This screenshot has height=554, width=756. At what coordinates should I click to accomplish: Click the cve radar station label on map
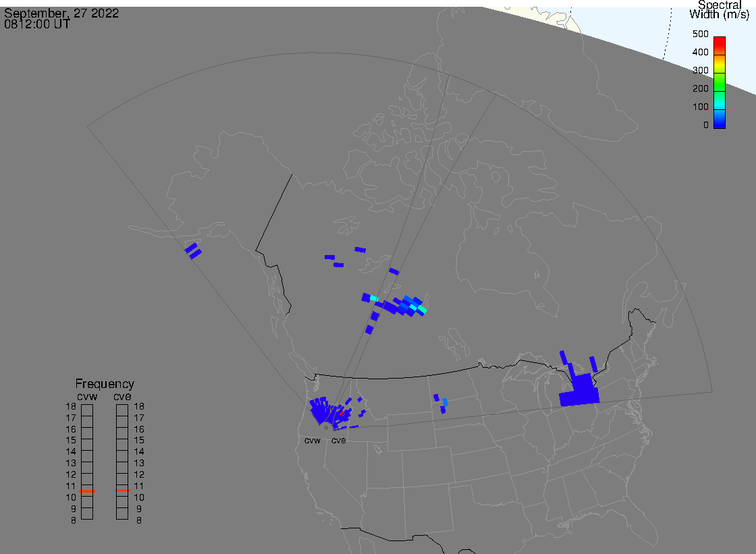pyautogui.click(x=338, y=440)
